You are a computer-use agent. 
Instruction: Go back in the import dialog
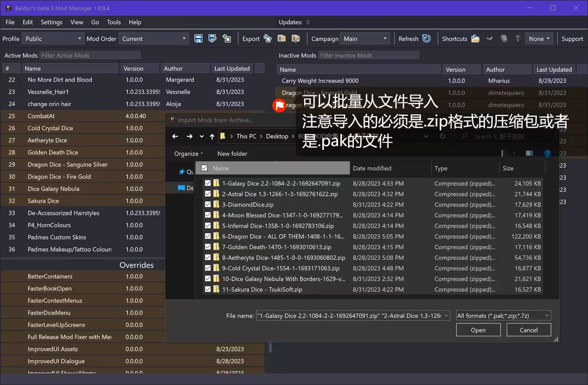pyautogui.click(x=175, y=136)
